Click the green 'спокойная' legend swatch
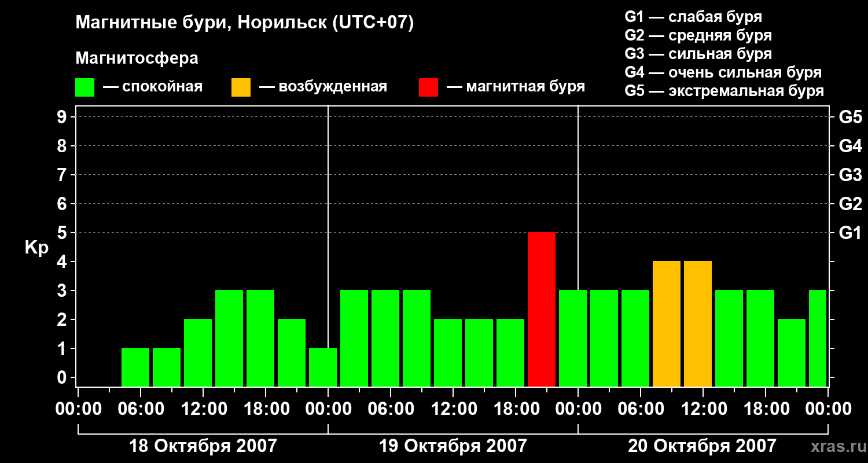The image size is (868, 463). 85,87
